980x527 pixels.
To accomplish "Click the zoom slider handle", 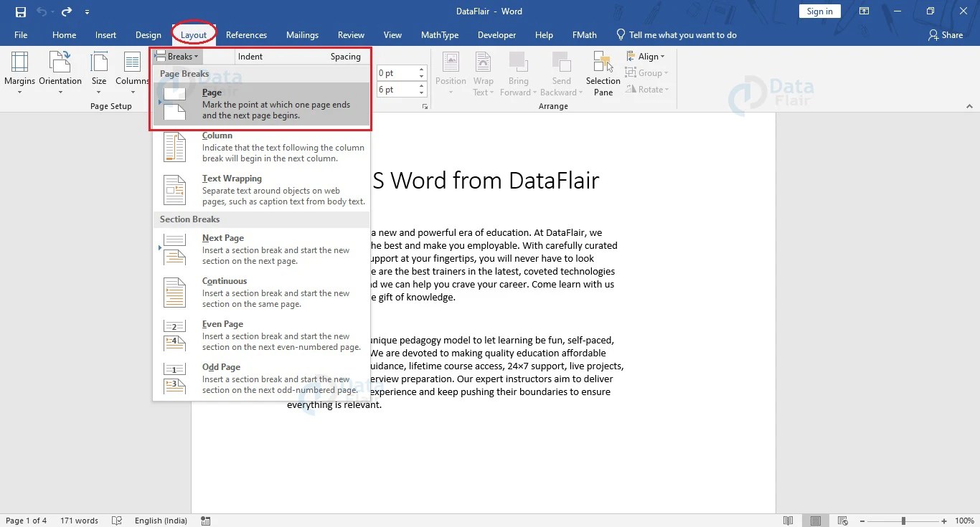I will click(x=904, y=521).
